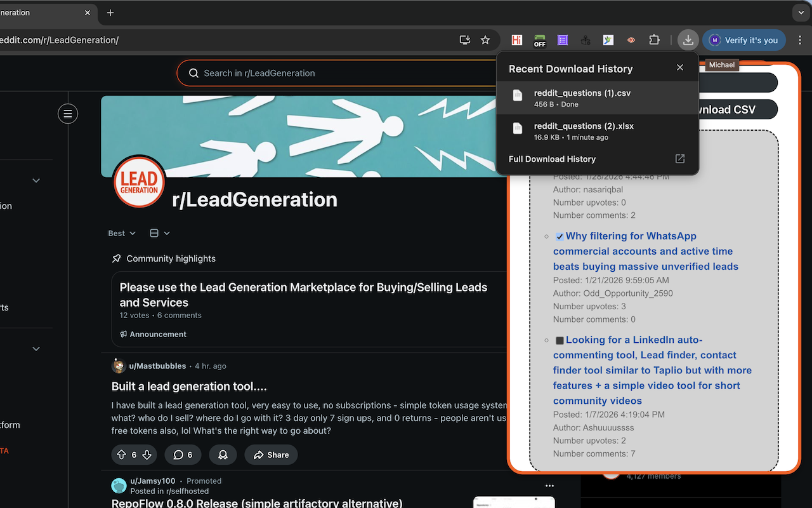Uncheck the WhatsApp commercial accounts post checkbox
The width and height of the screenshot is (812, 508).
pyautogui.click(x=560, y=237)
